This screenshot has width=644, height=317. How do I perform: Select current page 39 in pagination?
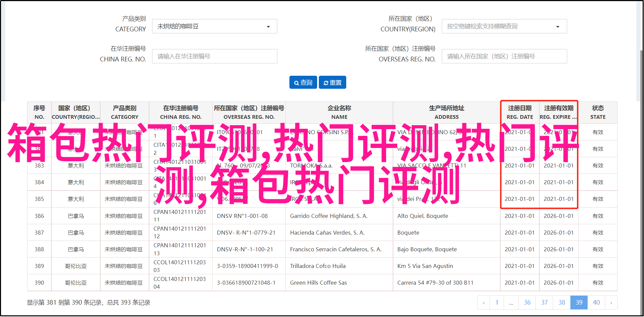point(579,303)
